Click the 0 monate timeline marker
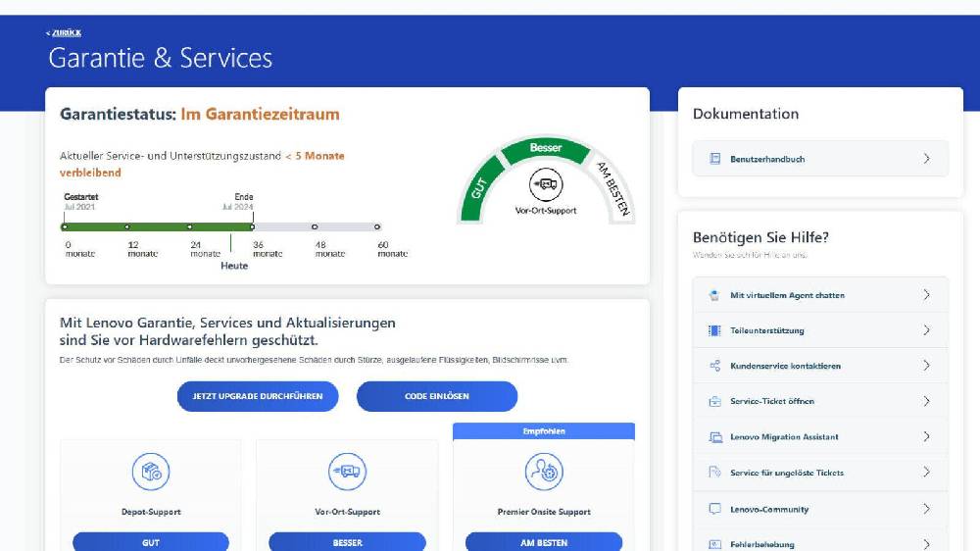The image size is (980, 551). (65, 227)
